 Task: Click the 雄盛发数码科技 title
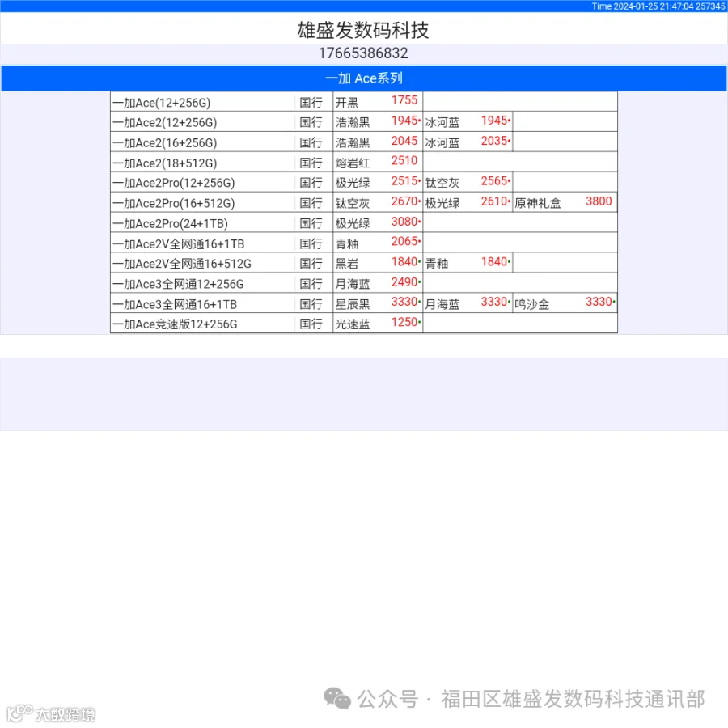[x=363, y=30]
